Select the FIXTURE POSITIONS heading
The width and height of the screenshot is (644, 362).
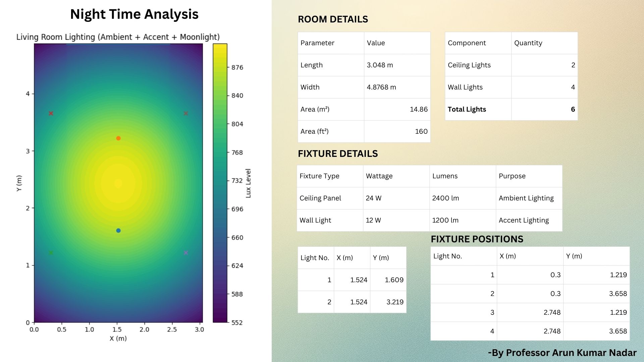(477, 239)
